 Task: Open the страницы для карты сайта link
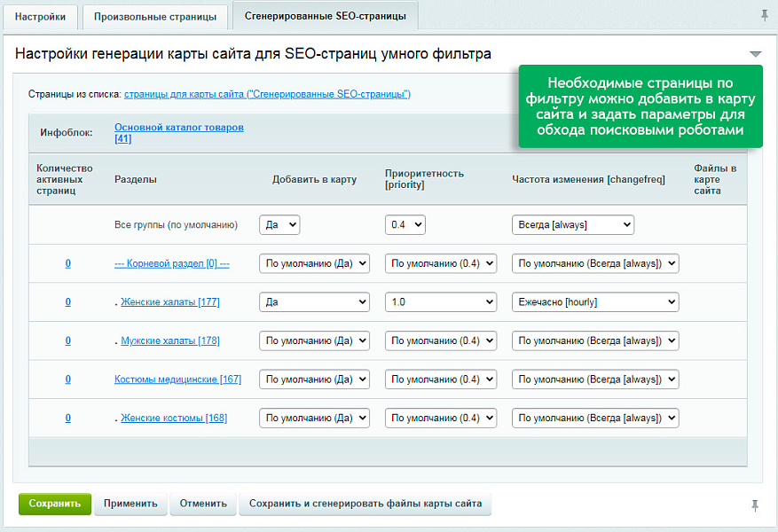pos(202,91)
